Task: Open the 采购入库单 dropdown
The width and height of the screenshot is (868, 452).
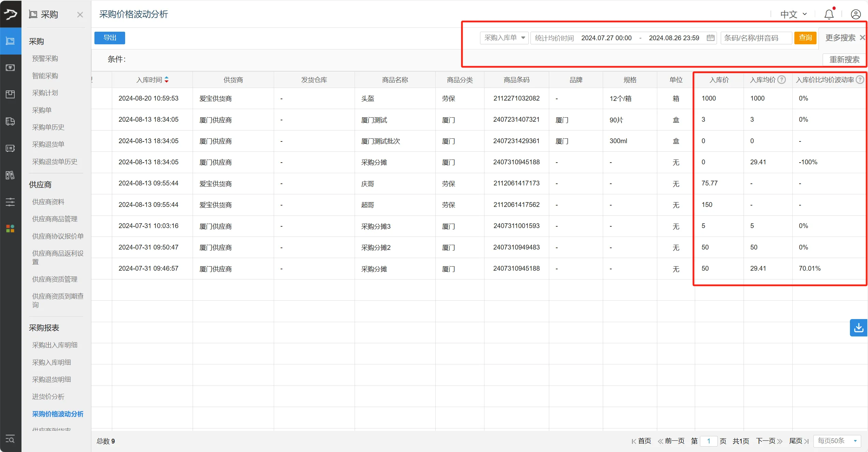Action: 504,38
